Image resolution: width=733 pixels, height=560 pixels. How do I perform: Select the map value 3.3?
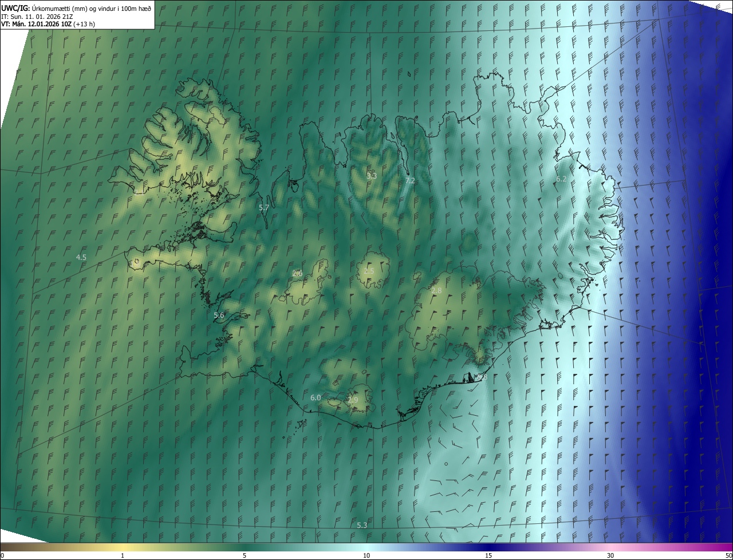(372, 176)
